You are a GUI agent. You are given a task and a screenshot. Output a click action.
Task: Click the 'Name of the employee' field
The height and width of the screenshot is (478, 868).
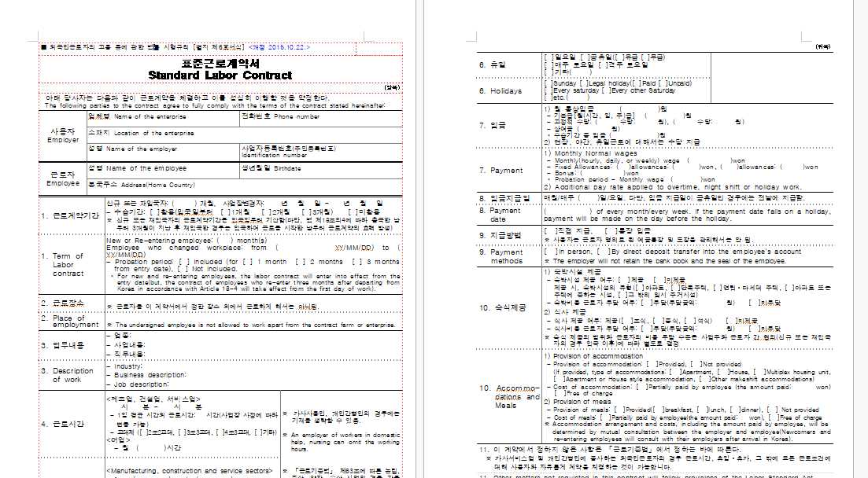[x=164, y=171]
